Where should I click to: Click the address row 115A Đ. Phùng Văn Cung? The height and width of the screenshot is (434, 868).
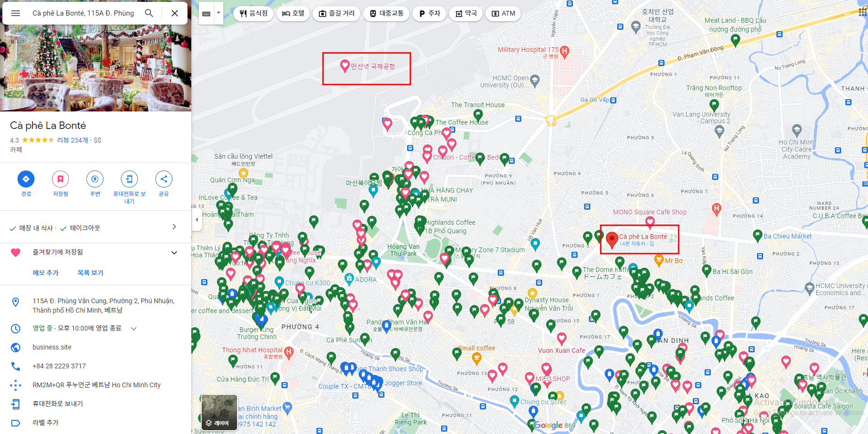(x=95, y=306)
